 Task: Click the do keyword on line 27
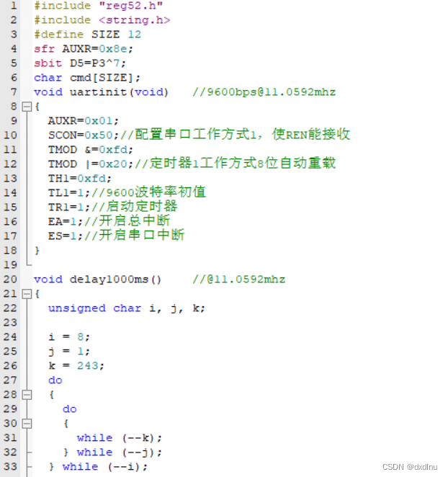[x=55, y=380]
